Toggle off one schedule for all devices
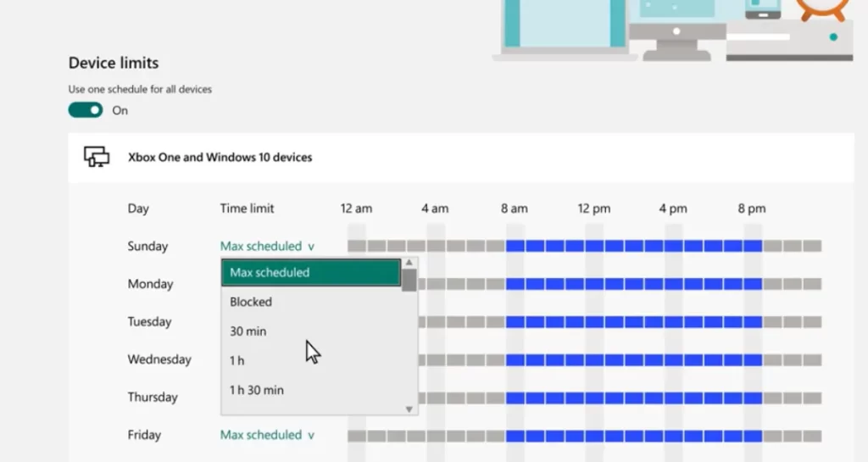This screenshot has width=868, height=462. tap(86, 110)
